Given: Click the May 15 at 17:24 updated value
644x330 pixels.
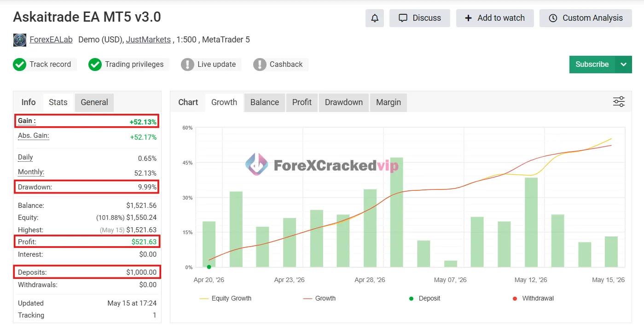Looking at the screenshot, I should pyautogui.click(x=132, y=303).
